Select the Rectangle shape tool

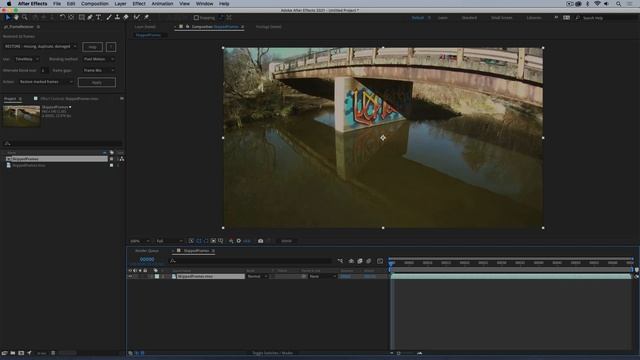(82, 18)
